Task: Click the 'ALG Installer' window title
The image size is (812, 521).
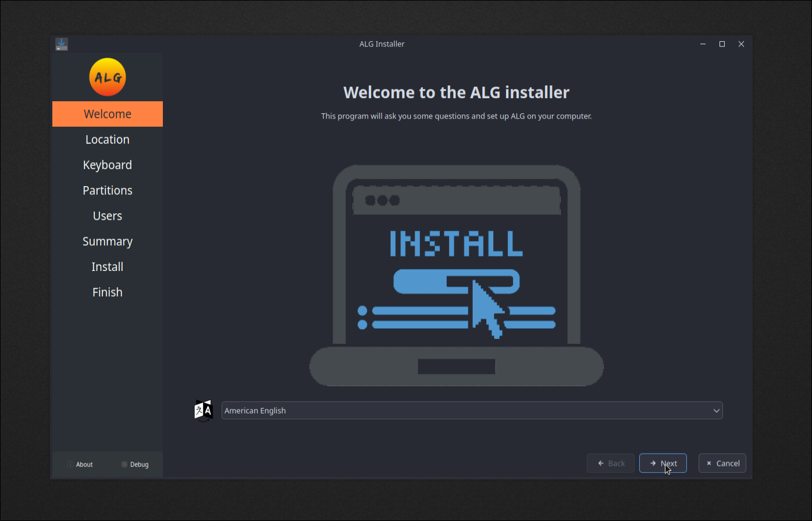Action: [x=382, y=44]
